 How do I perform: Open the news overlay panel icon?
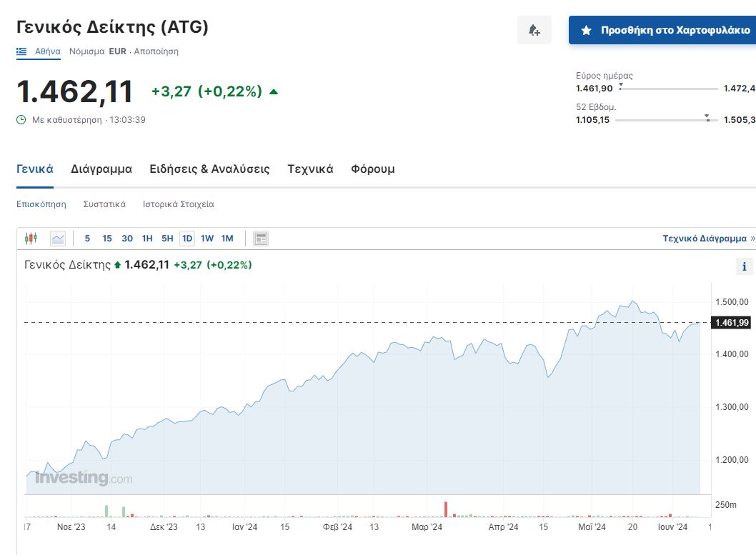click(261, 239)
